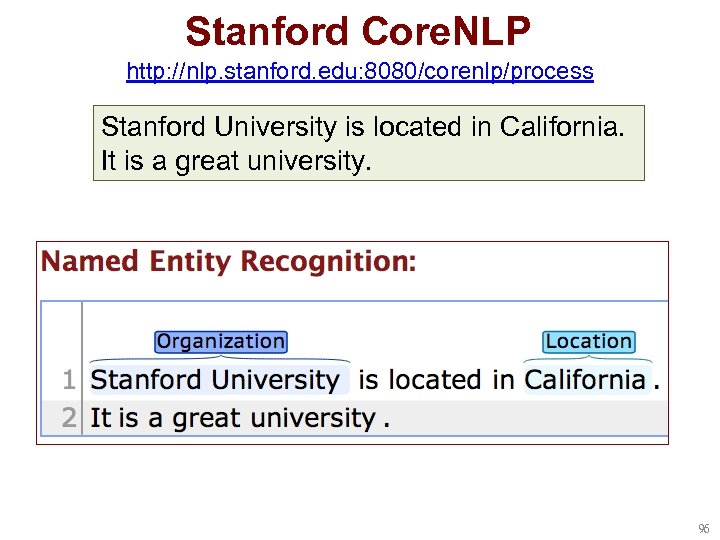Click "Core.NLP" in the slide title

coord(446,31)
